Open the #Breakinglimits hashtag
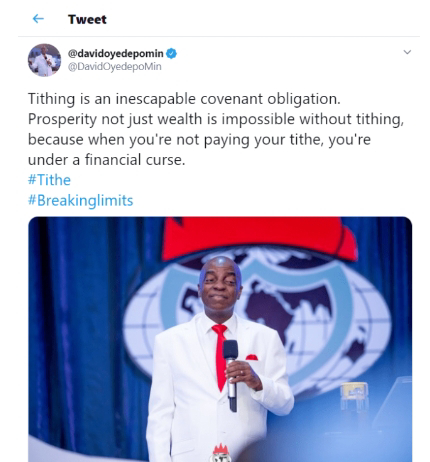Image resolution: width=430 pixels, height=462 pixels. click(80, 201)
